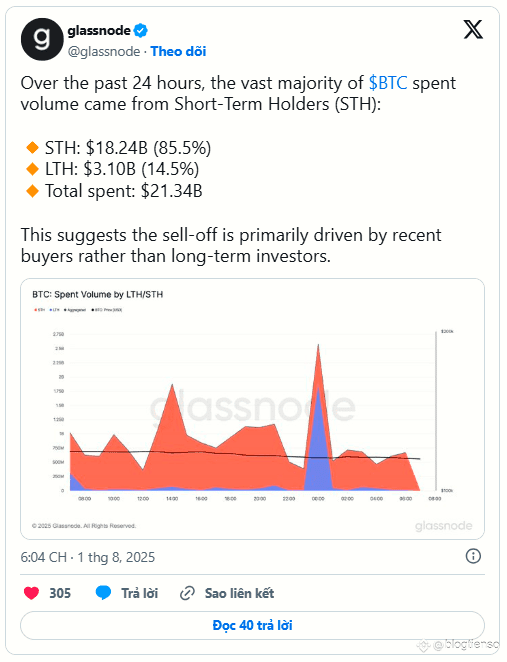507x662 pixels.
Task: Open the $BTC cashtag link
Action: (x=388, y=83)
